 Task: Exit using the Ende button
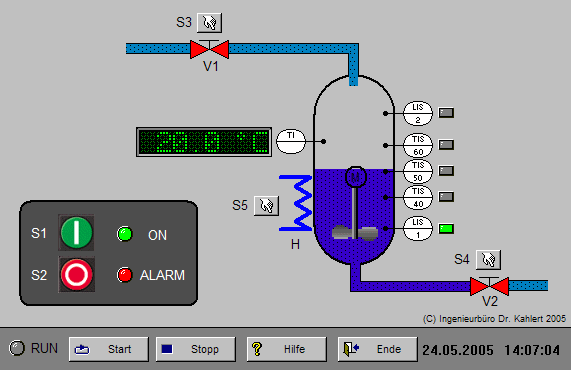(x=378, y=349)
